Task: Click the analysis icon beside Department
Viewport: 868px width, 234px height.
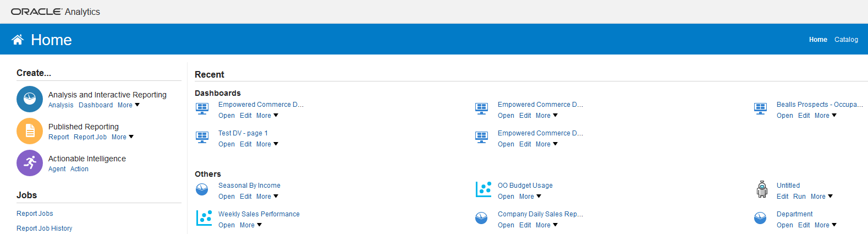Action: [x=761, y=219]
